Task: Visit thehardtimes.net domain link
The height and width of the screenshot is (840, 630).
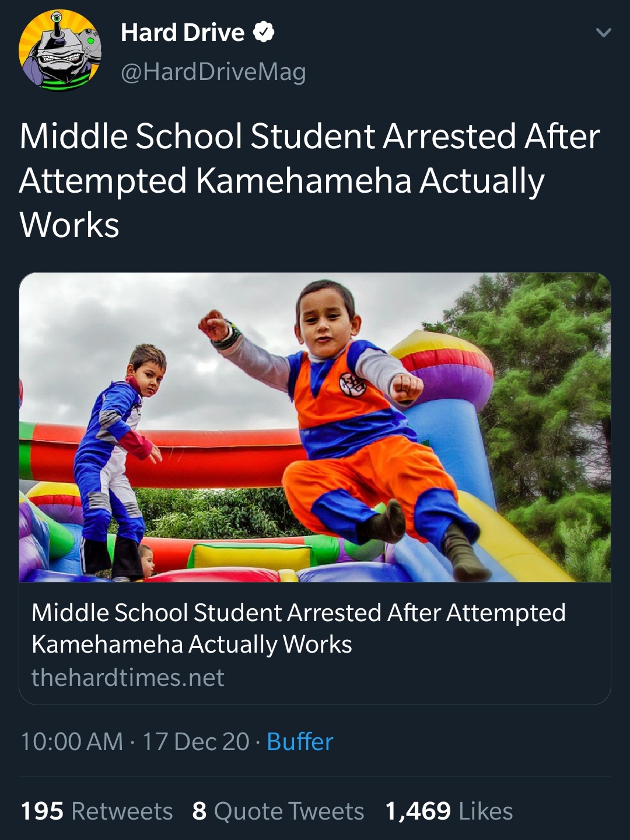Action: point(128,678)
